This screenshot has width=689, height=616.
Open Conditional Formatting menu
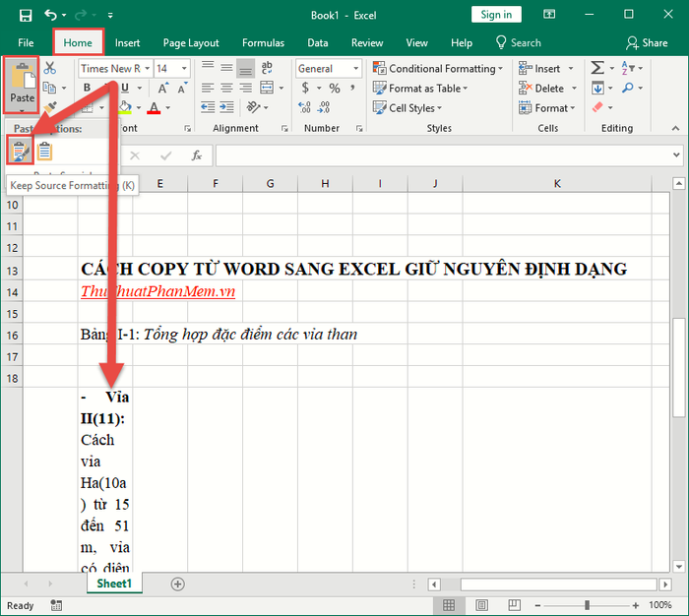[438, 69]
